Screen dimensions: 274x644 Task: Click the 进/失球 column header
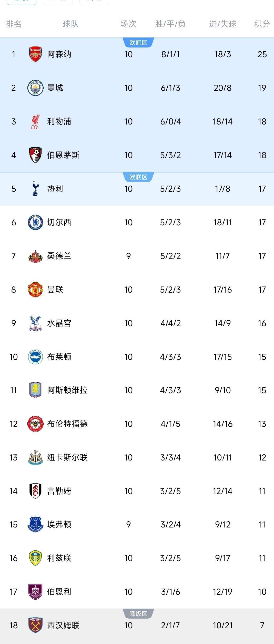click(x=222, y=24)
